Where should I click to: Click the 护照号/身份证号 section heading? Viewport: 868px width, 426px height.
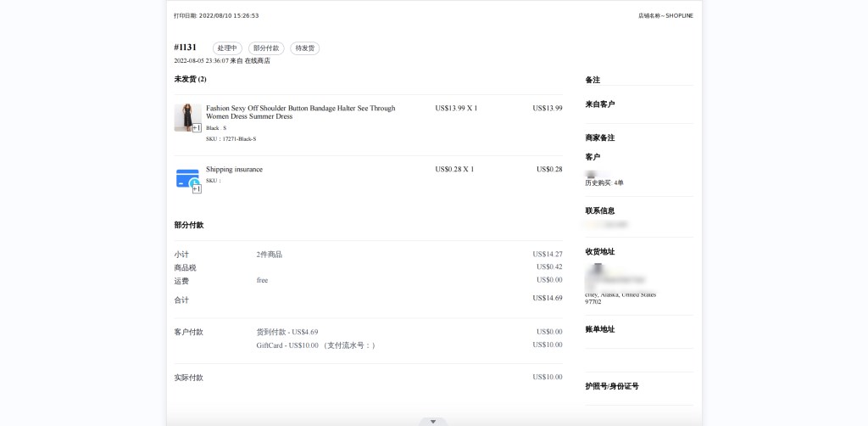tap(611, 386)
